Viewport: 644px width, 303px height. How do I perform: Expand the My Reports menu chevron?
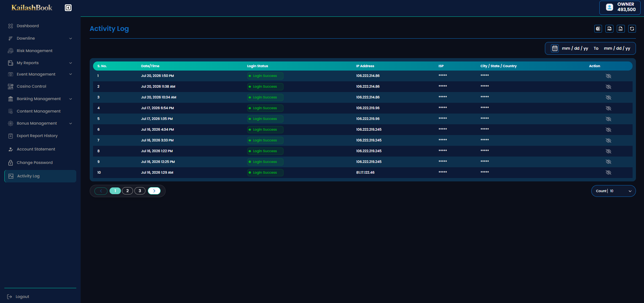(71, 63)
